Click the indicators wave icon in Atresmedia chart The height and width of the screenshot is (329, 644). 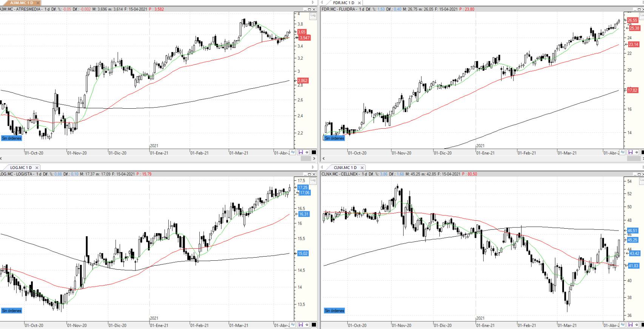pos(293,152)
